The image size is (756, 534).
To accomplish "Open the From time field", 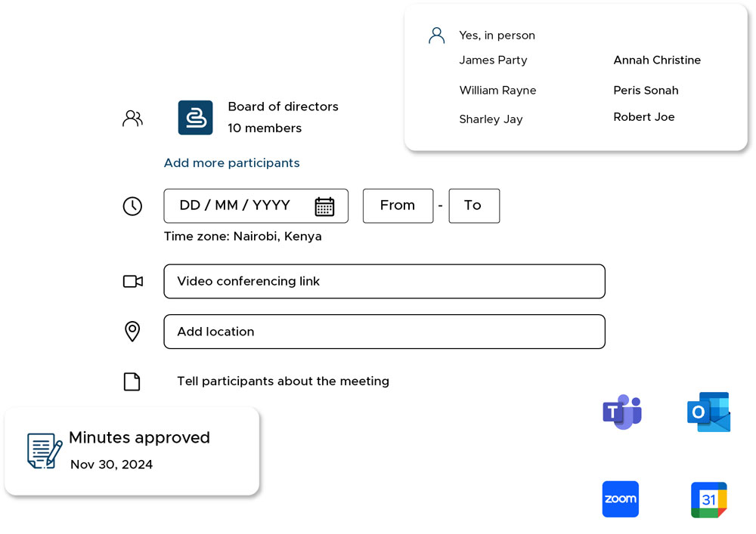I will [x=398, y=205].
